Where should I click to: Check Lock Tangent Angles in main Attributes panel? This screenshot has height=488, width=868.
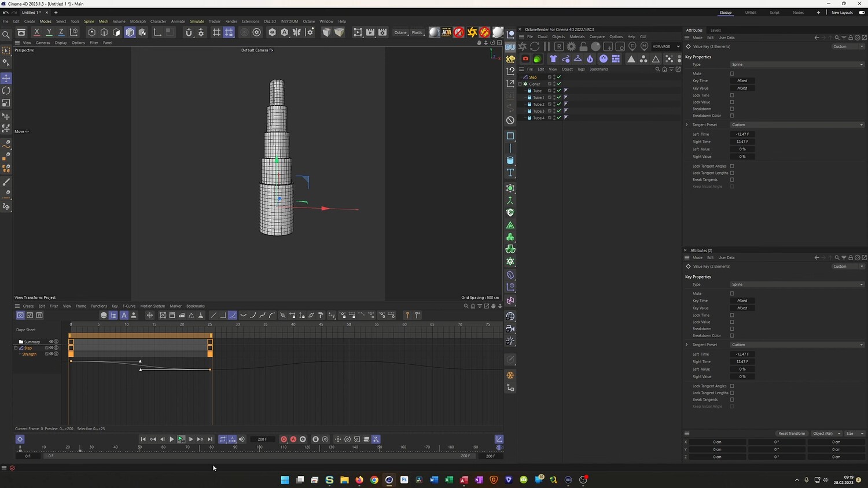pyautogui.click(x=732, y=166)
